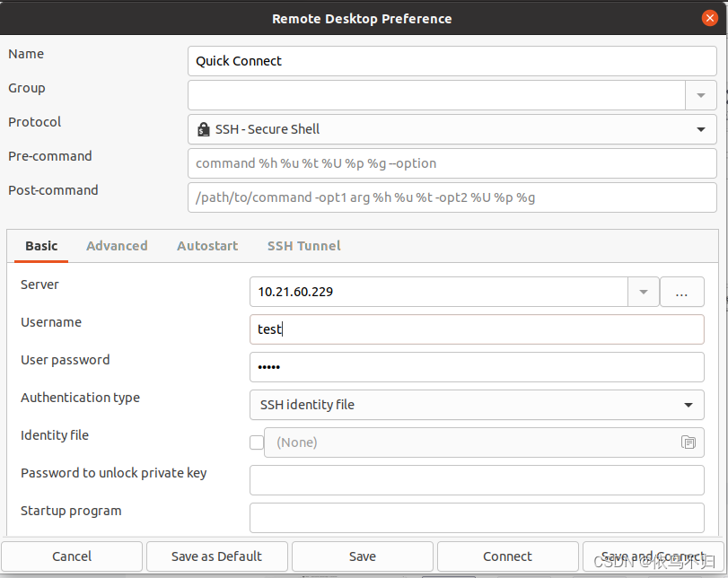Toggle the Identity file checkbox
Image resolution: width=728 pixels, height=578 pixels.
click(x=257, y=442)
